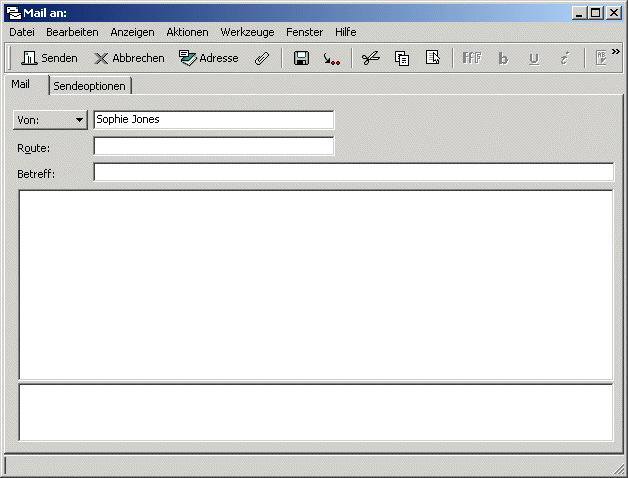Close the Mail an window
The width and height of the screenshot is (628, 478).
click(x=613, y=13)
